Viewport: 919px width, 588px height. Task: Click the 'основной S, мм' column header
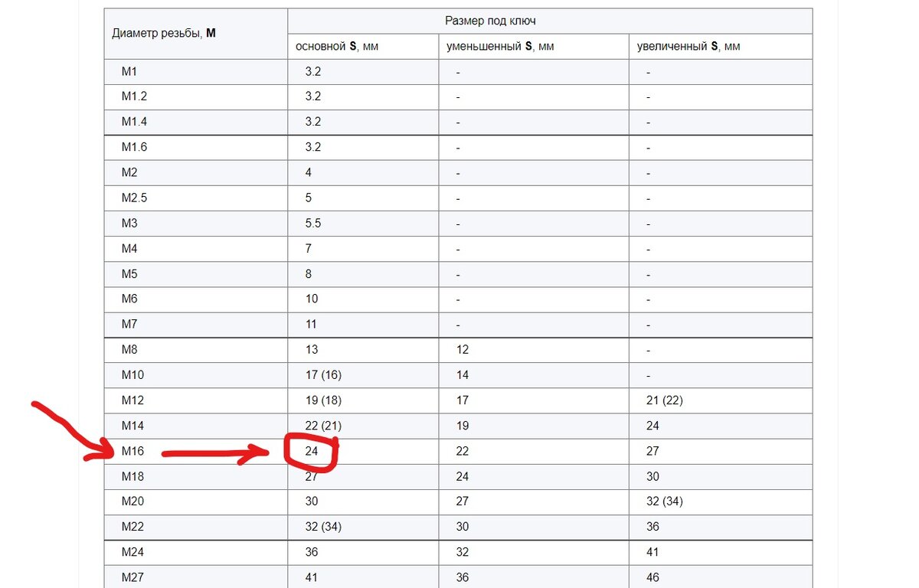point(337,46)
